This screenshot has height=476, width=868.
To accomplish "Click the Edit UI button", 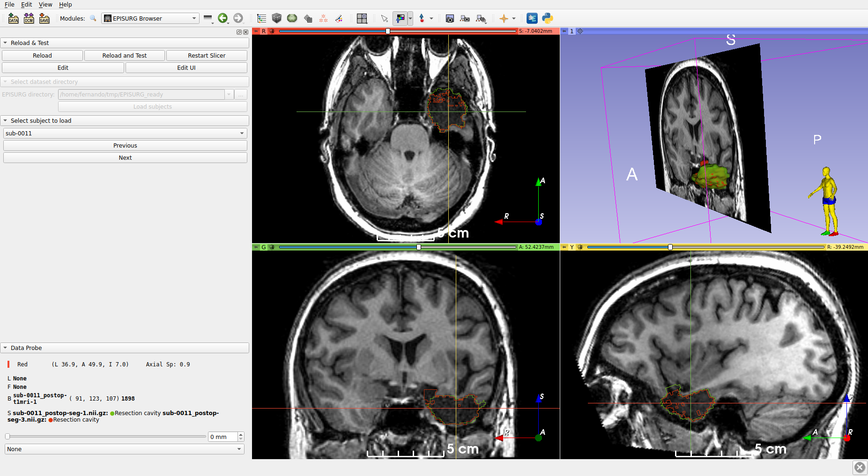I will [186, 67].
